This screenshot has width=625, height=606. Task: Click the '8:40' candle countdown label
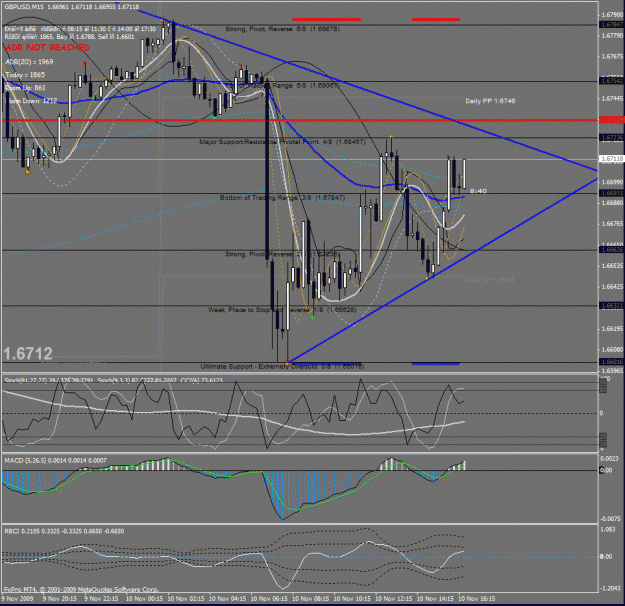point(478,191)
